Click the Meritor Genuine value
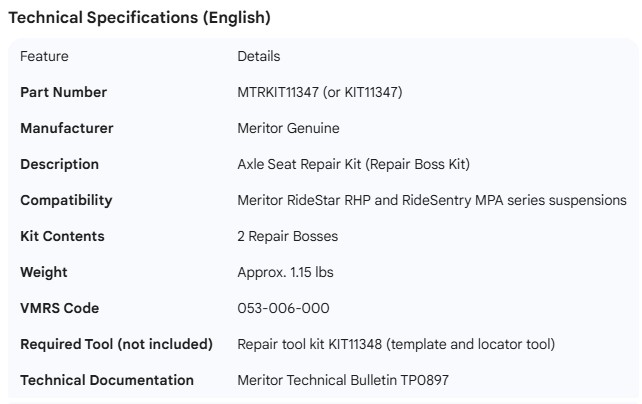This screenshot has width=642, height=404. pos(288,128)
